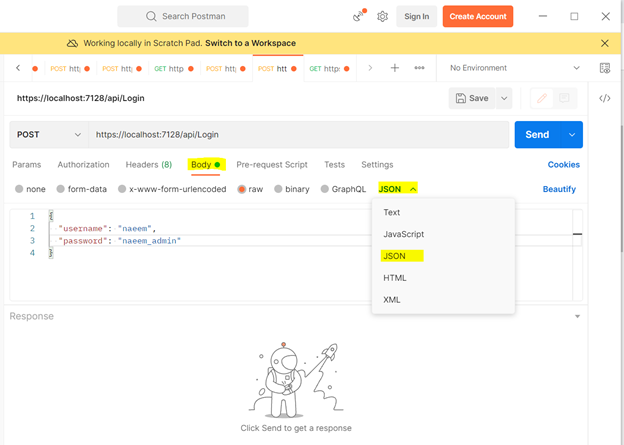Dismiss the Scratch Pad banner
This screenshot has height=445, width=624.
(x=604, y=43)
